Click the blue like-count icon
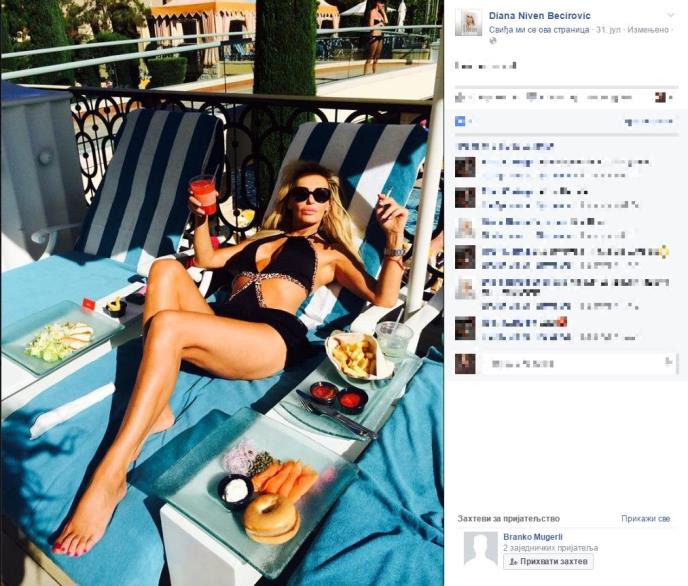Screen dimensions: 688x586 [460, 121]
